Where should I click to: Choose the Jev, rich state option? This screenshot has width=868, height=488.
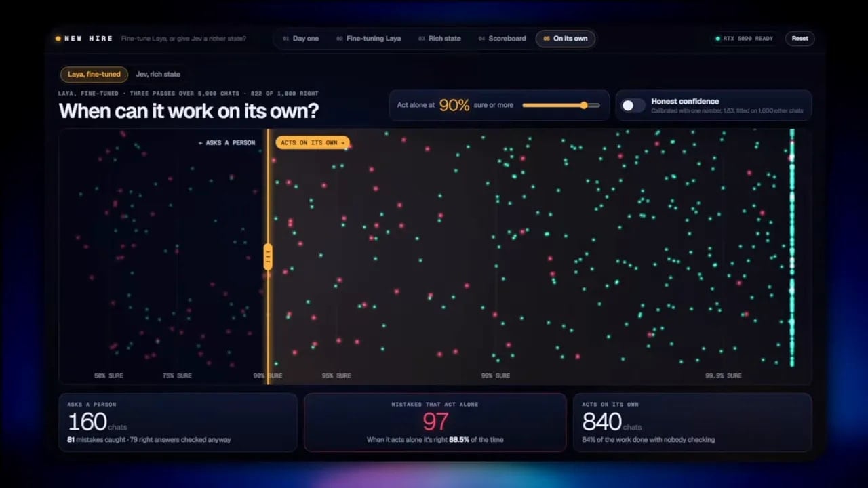tap(158, 74)
